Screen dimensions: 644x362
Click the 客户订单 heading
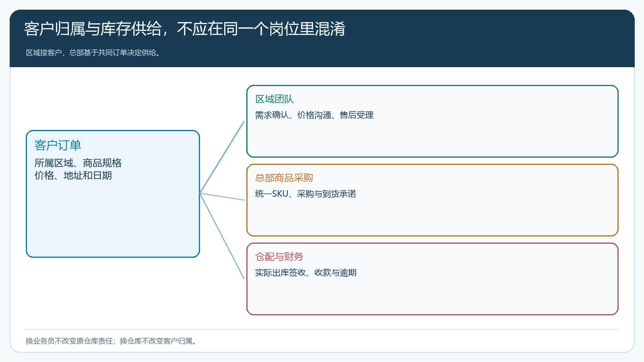[x=58, y=145]
